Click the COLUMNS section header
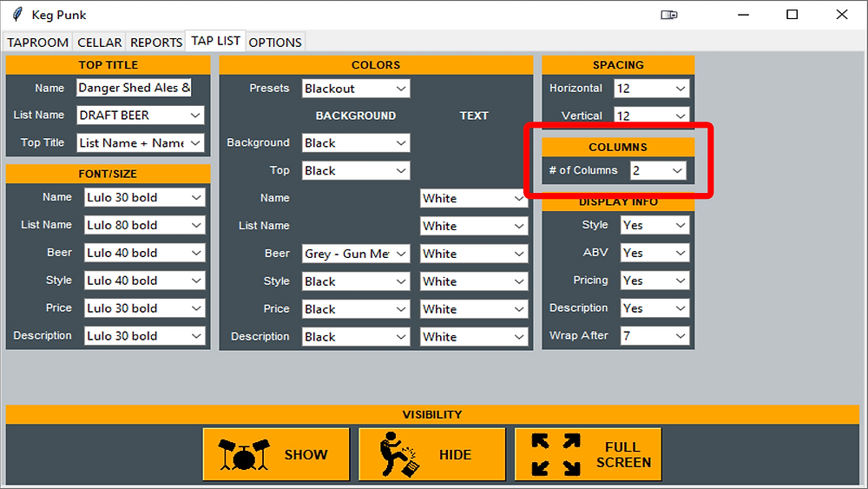The height and width of the screenshot is (489, 868). point(618,147)
